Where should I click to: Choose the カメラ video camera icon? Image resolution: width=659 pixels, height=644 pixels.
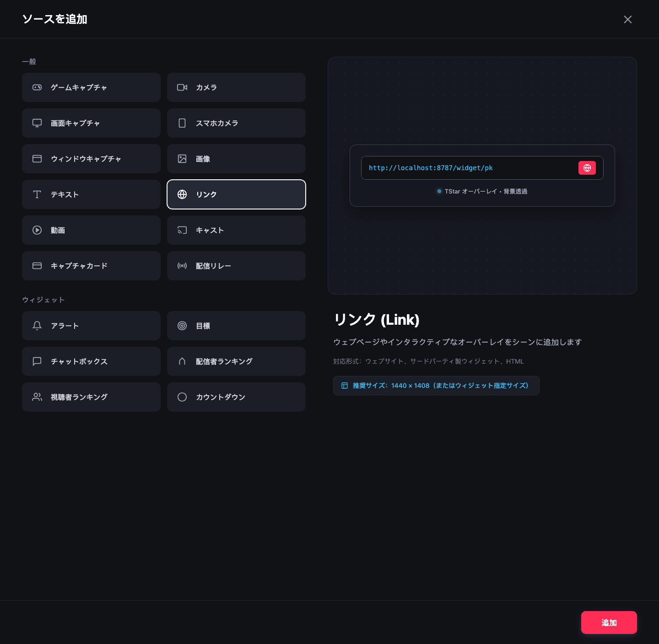pos(182,87)
